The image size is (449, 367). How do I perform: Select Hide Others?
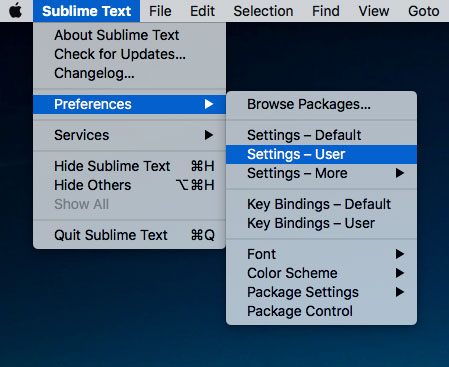(x=129, y=185)
